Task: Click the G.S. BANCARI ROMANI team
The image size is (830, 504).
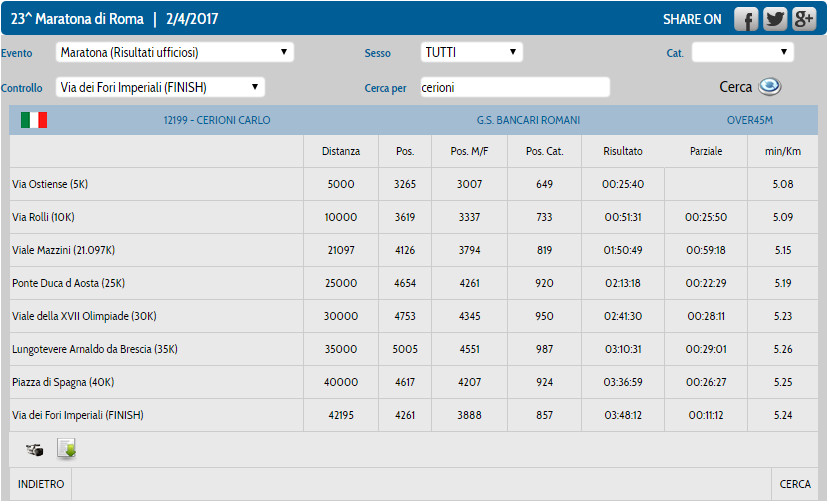Action: [x=528, y=120]
